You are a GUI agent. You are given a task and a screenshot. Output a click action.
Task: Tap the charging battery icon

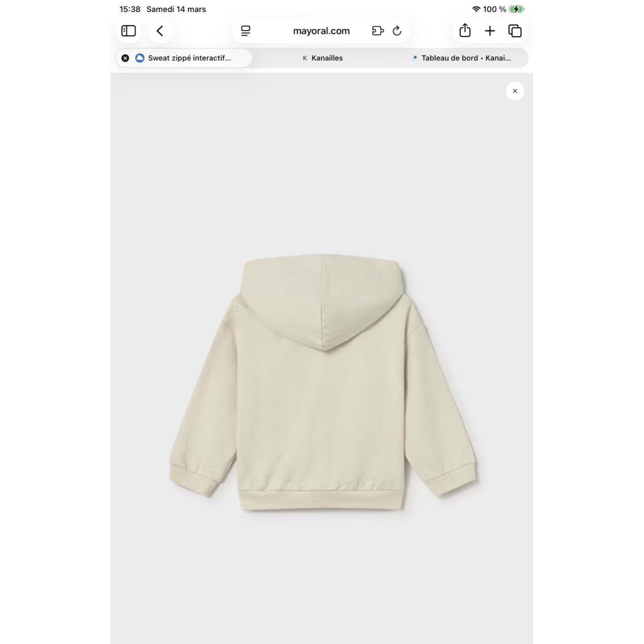point(517,9)
